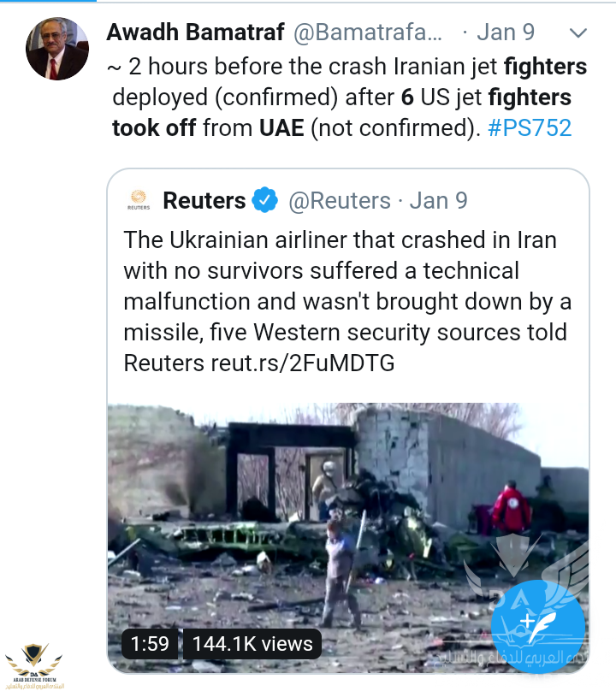Tap the floating compose tweet button
The height and width of the screenshot is (691, 616).
(x=537, y=618)
